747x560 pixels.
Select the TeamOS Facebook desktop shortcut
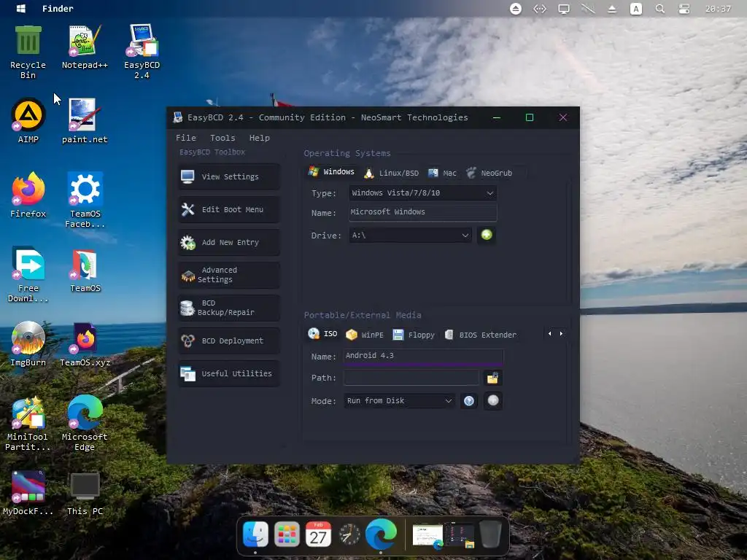coord(85,200)
